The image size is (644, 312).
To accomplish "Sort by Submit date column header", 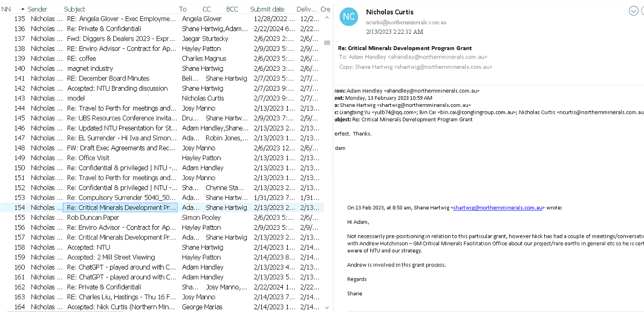I will [x=267, y=9].
